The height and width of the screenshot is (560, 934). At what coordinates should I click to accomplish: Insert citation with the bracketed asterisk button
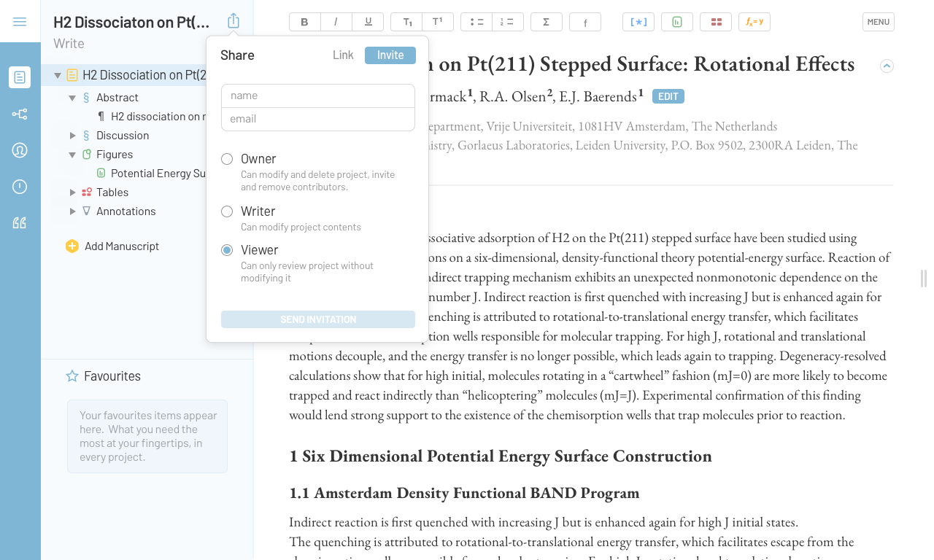pyautogui.click(x=638, y=22)
